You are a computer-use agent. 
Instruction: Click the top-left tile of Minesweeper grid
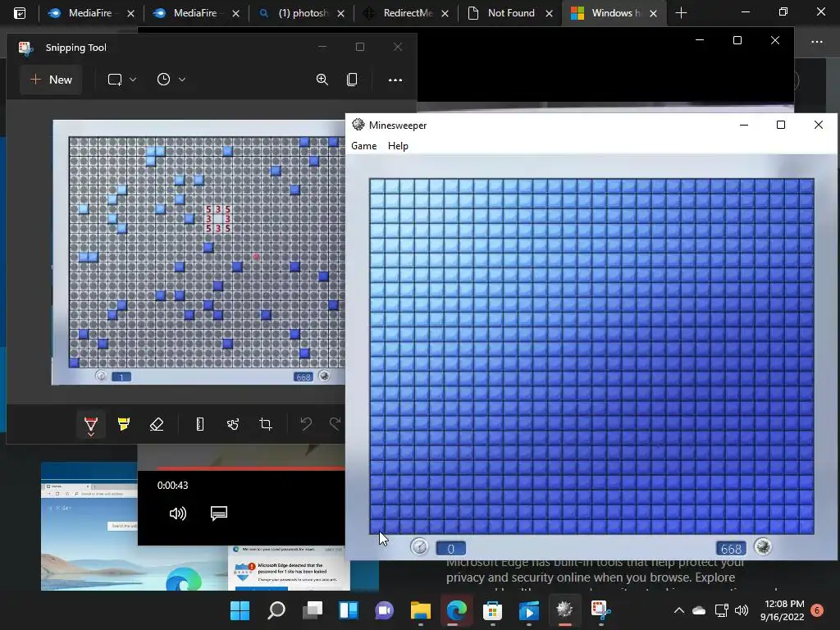(377, 186)
